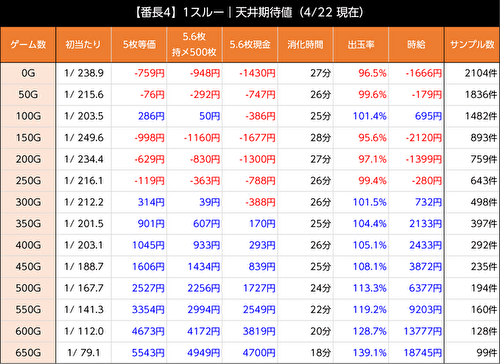Click the 1/ 238.9 cell
500x364 pixels.
(84, 73)
